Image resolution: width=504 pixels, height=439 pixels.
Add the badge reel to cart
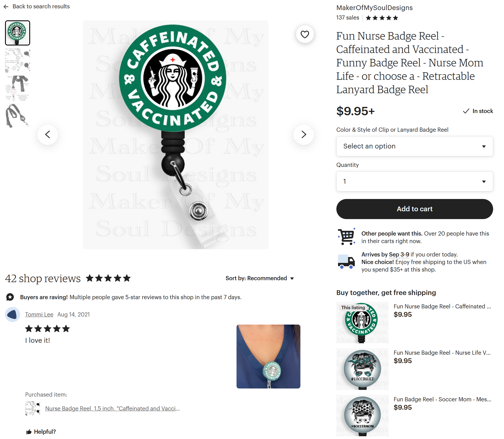(414, 209)
